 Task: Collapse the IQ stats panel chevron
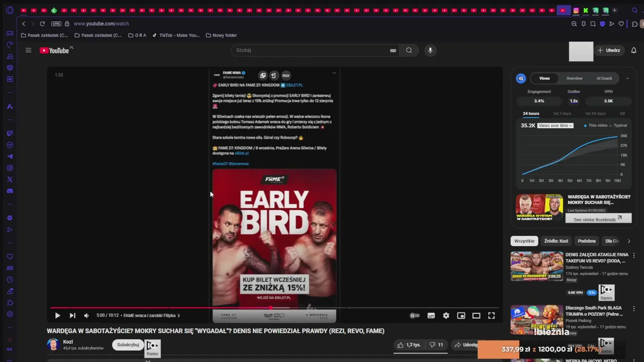pyautogui.click(x=627, y=78)
